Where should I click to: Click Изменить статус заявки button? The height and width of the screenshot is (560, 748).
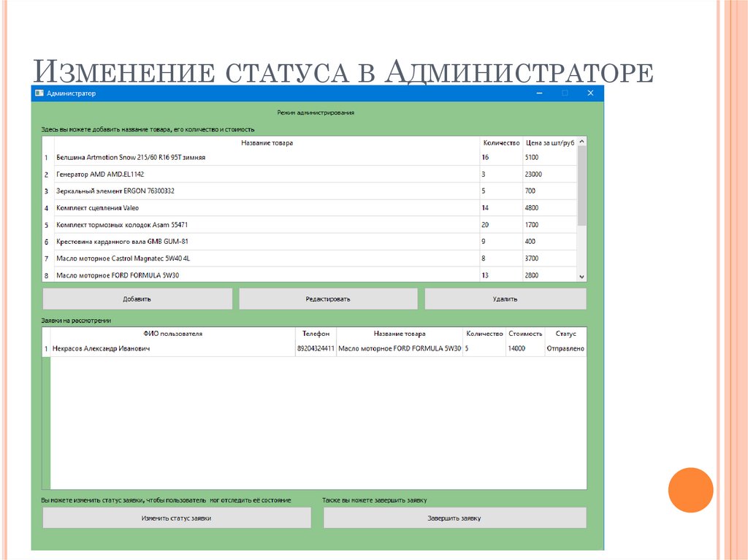177,518
